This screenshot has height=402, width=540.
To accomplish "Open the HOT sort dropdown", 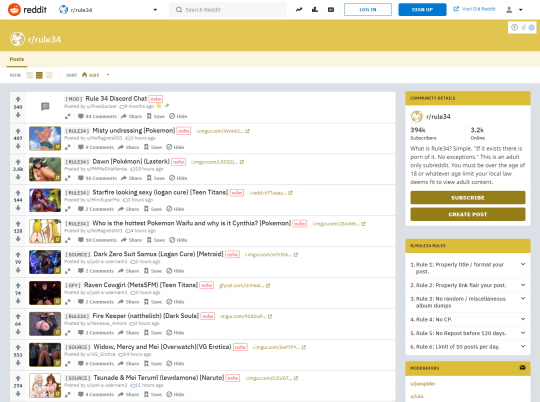I will 95,75.
